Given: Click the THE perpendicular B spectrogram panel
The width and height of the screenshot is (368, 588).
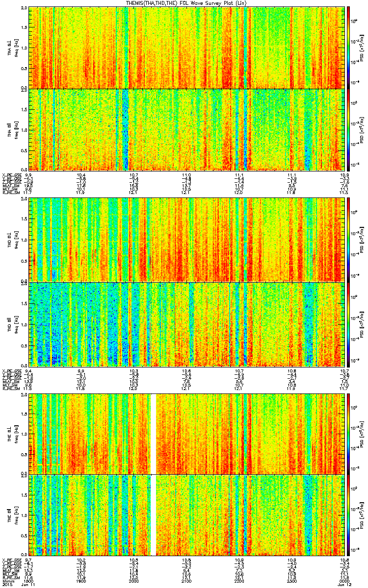Looking at the screenshot, I should pyautogui.click(x=187, y=433).
